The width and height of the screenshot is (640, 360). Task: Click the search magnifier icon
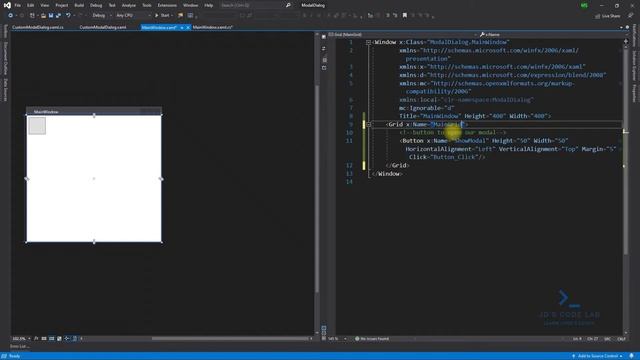click(x=288, y=5)
